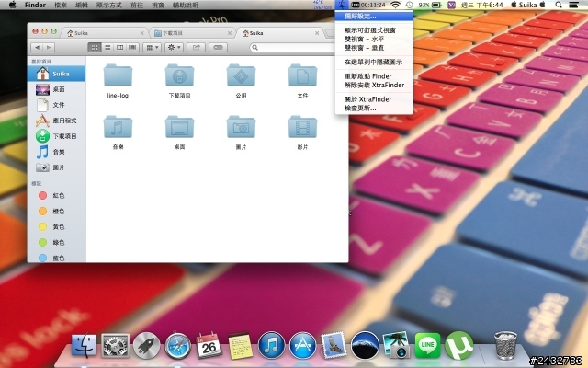
Task: Open the line-log folder
Action: 118,75
